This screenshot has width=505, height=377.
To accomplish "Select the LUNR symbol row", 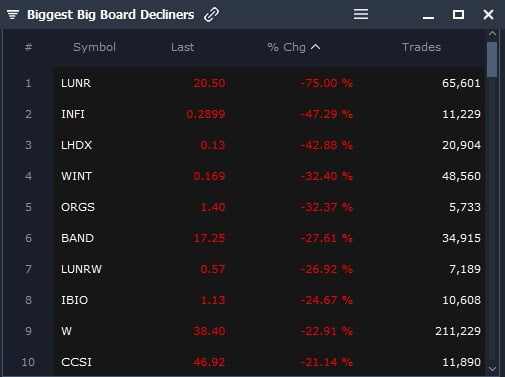I will [269, 83].
